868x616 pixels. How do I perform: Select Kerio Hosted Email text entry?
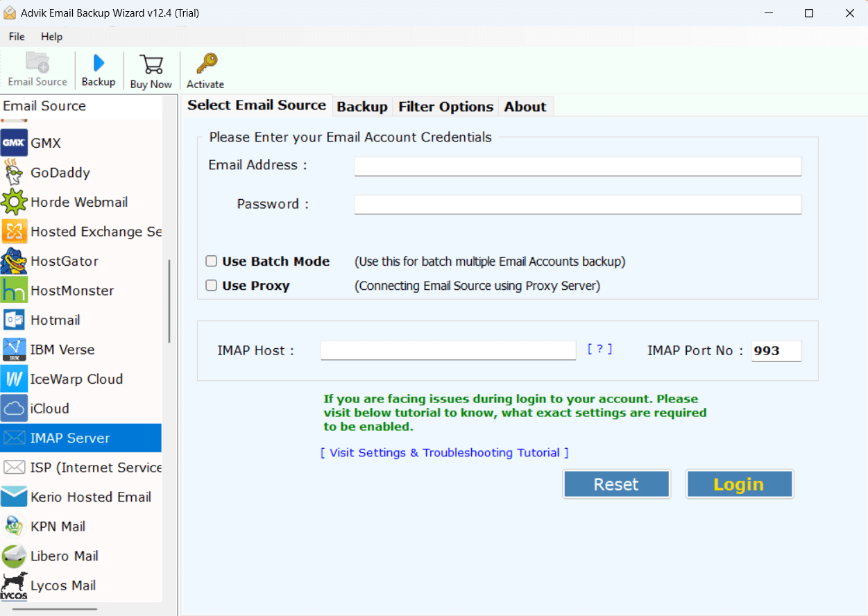click(91, 497)
